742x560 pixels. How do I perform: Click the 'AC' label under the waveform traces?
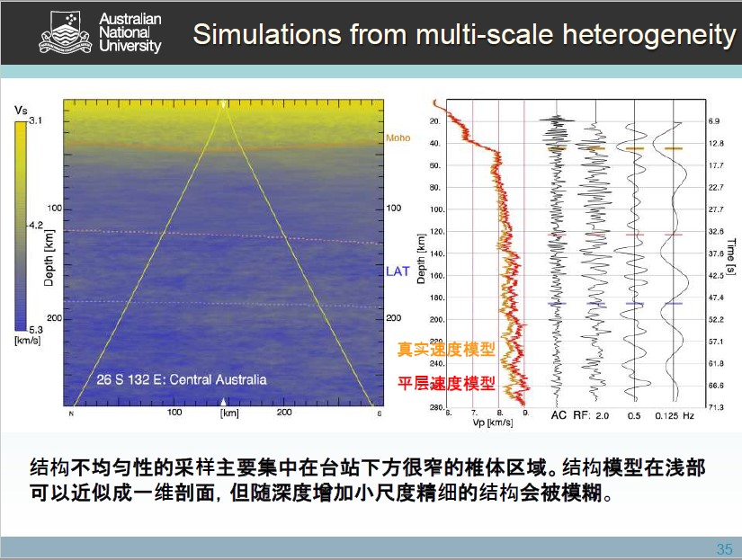click(x=558, y=416)
